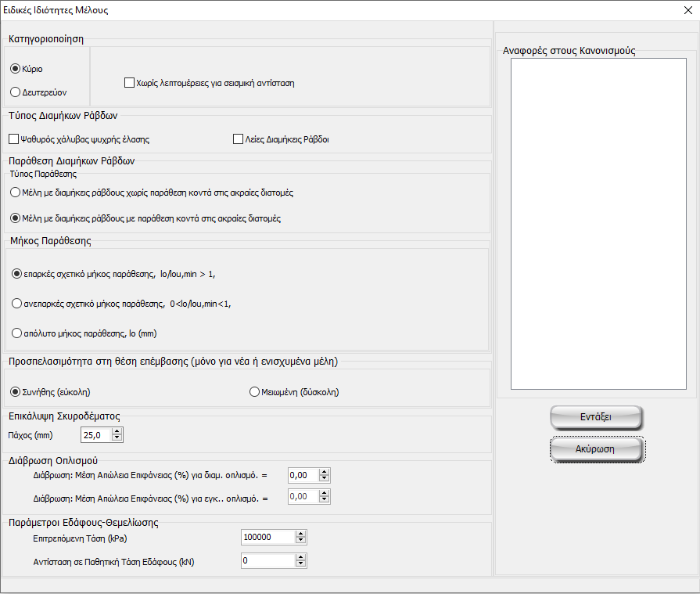Choose members without lap splice (χωρίς παράθεση)
700x594 pixels.
click(x=16, y=192)
